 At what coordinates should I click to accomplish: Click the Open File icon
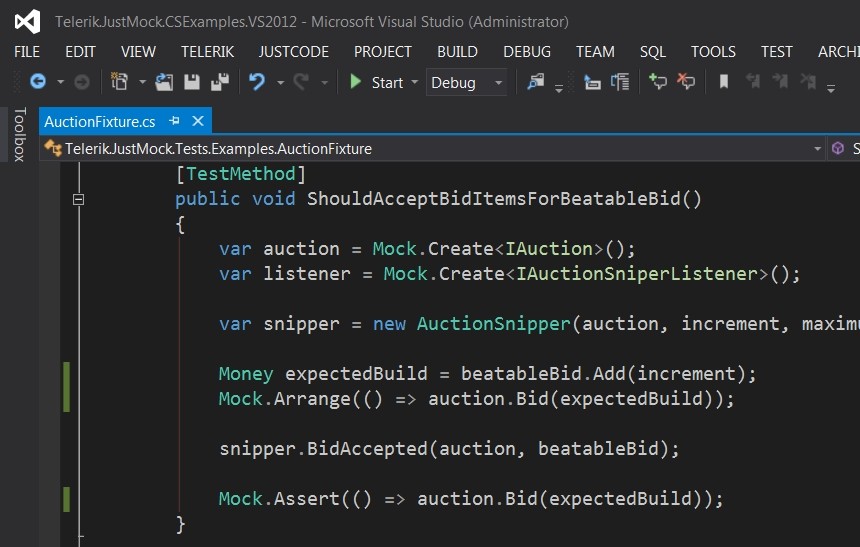pyautogui.click(x=164, y=82)
